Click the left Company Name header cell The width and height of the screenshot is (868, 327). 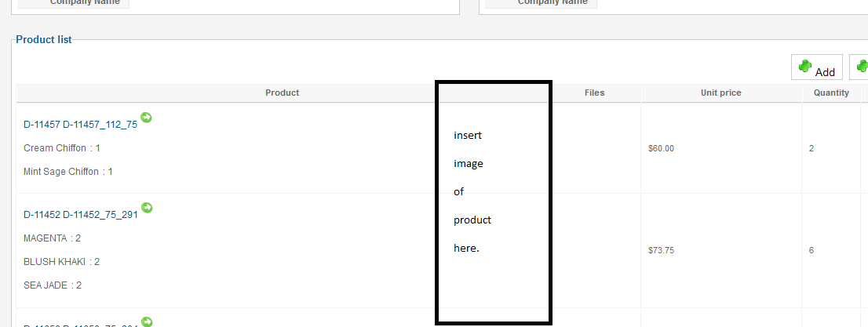(x=73, y=2)
